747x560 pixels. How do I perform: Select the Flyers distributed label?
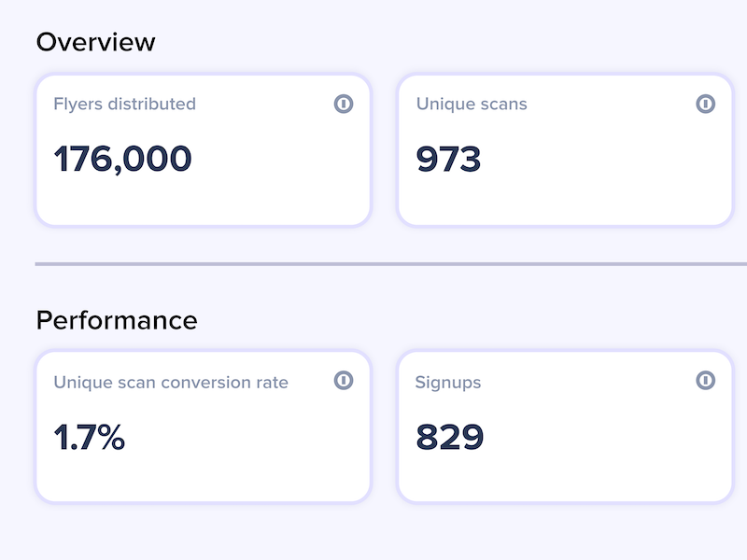[124, 105]
